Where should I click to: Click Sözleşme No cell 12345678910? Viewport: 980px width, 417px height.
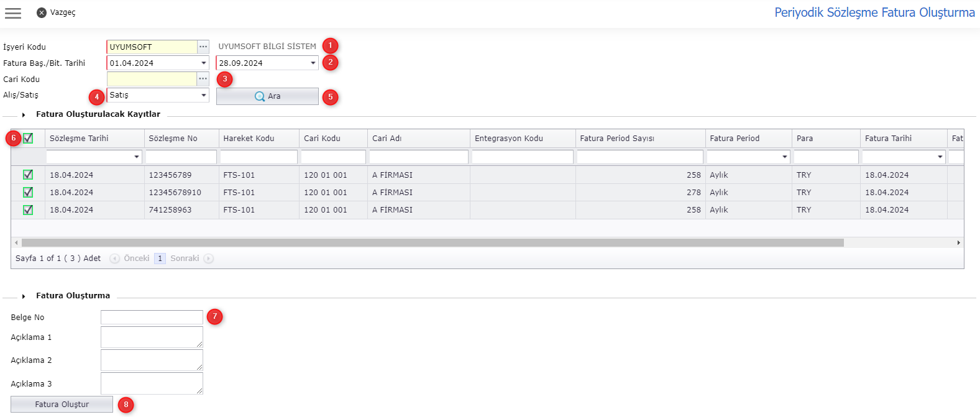click(181, 193)
